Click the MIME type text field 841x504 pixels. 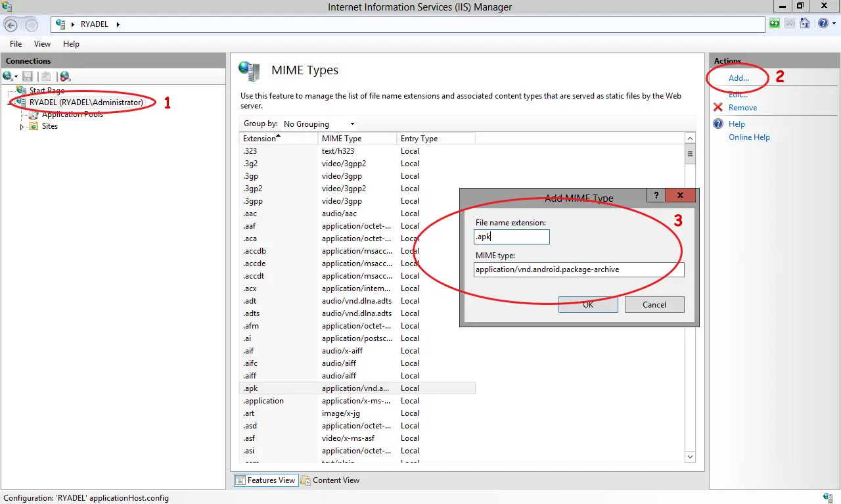[x=578, y=269]
